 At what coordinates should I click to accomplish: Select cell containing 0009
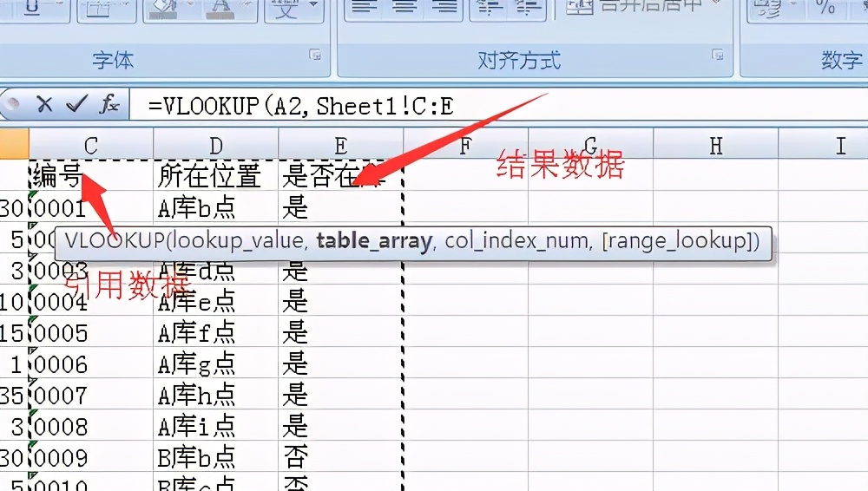[91, 456]
